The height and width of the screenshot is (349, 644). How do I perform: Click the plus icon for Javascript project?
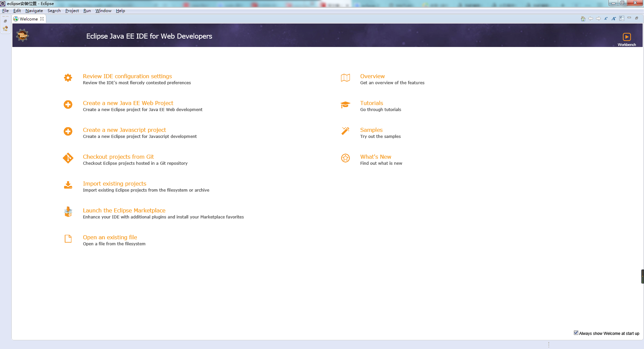(x=68, y=132)
